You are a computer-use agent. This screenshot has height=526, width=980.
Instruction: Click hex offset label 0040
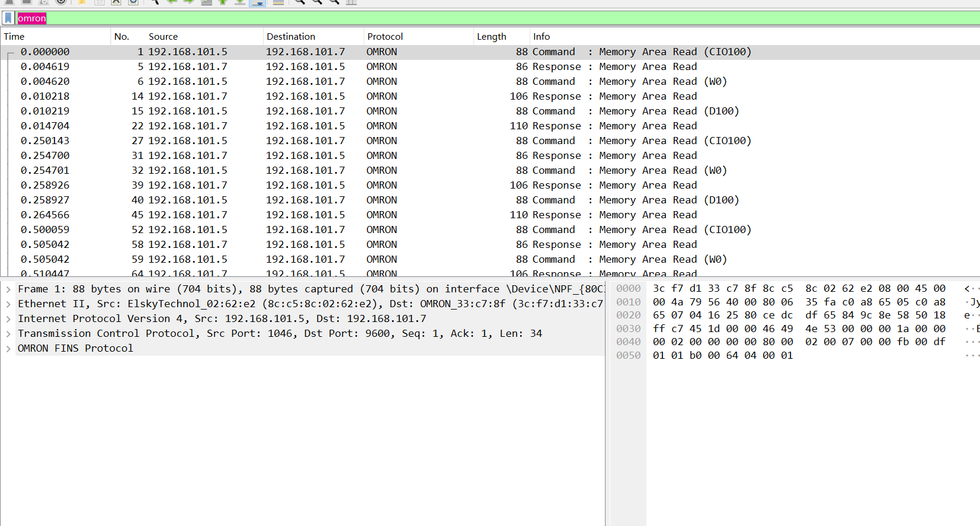point(628,342)
